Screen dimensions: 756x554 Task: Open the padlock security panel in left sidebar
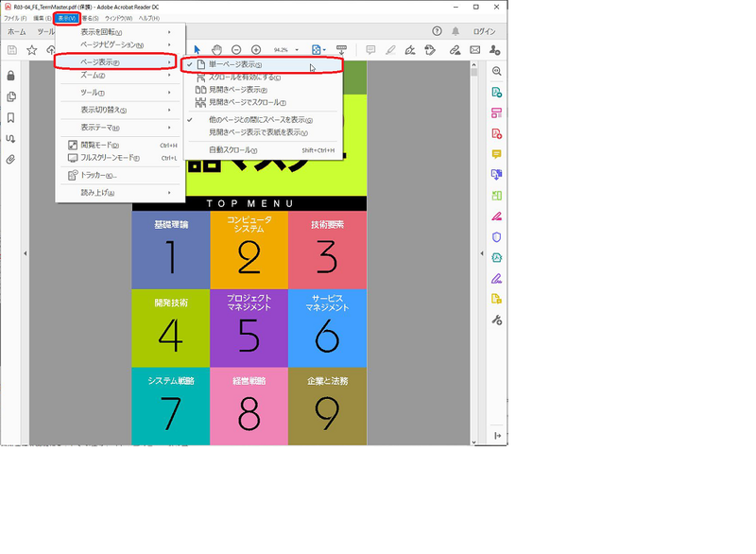(x=10, y=76)
